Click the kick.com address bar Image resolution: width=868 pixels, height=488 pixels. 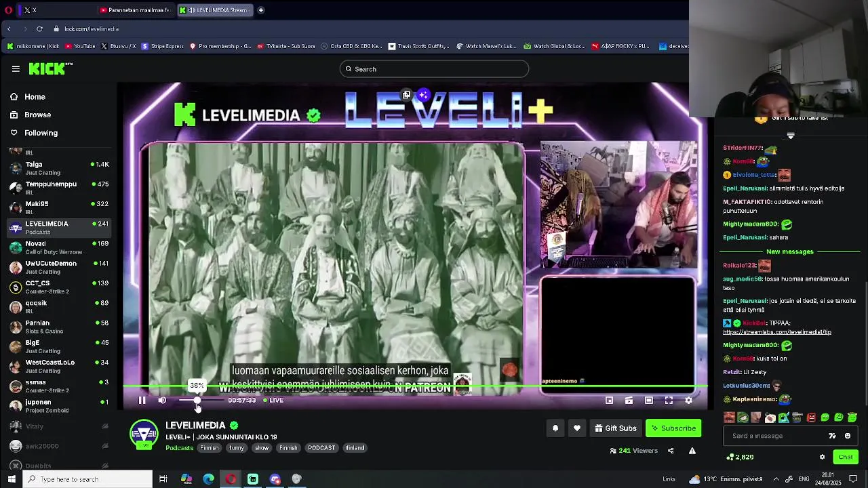tap(92, 29)
